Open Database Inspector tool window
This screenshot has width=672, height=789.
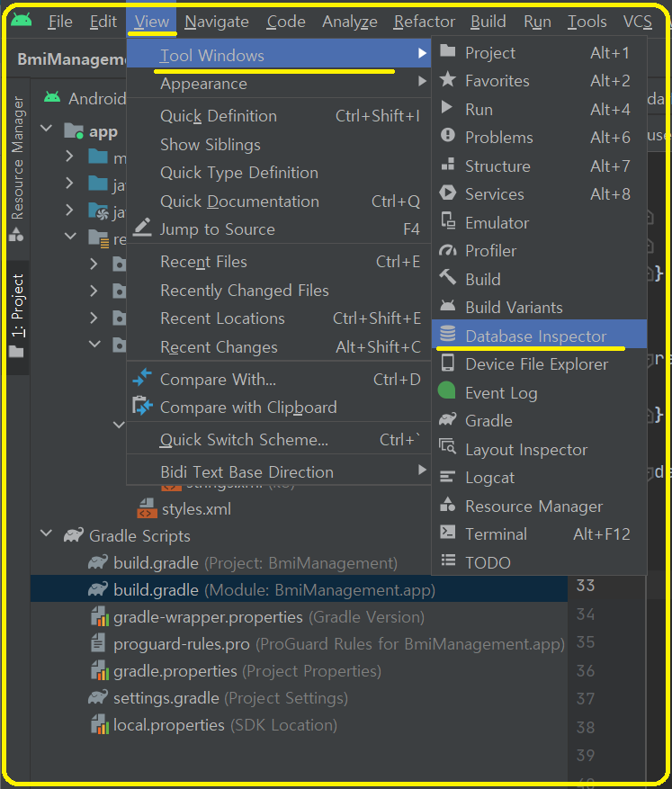tap(535, 336)
